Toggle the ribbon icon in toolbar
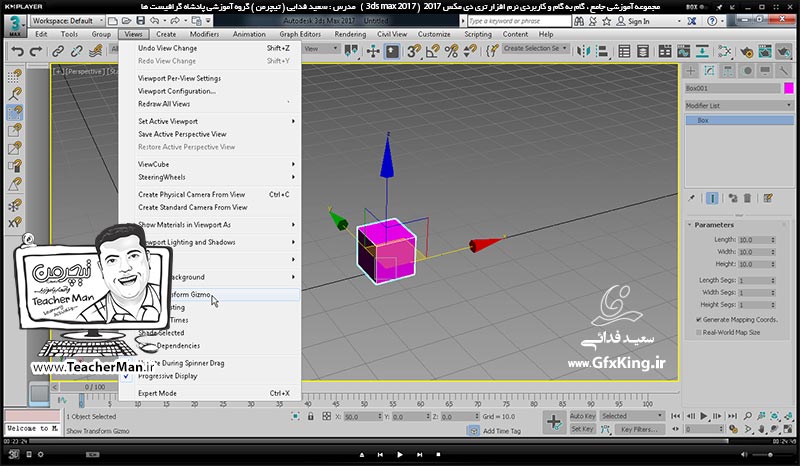The width and height of the screenshot is (800, 466). tap(665, 51)
